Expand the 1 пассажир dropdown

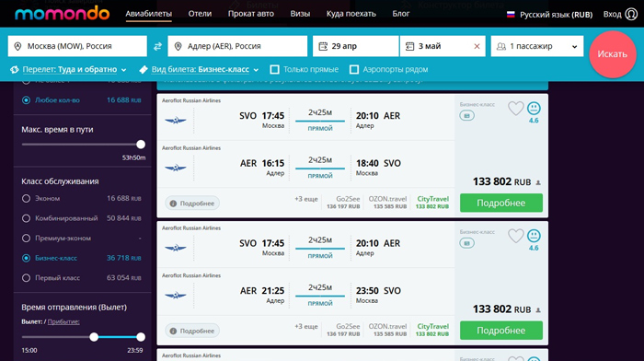536,46
